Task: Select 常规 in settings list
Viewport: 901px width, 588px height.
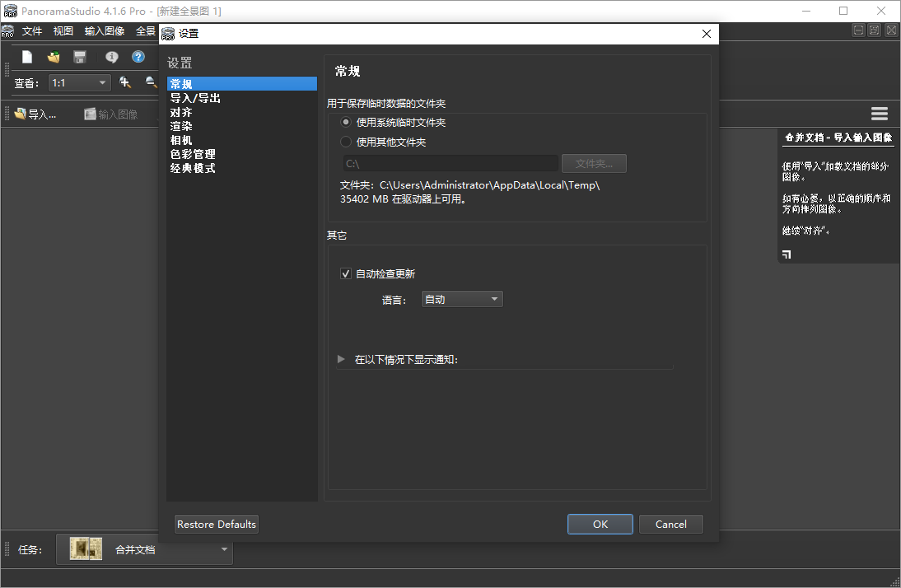Action: pos(242,84)
